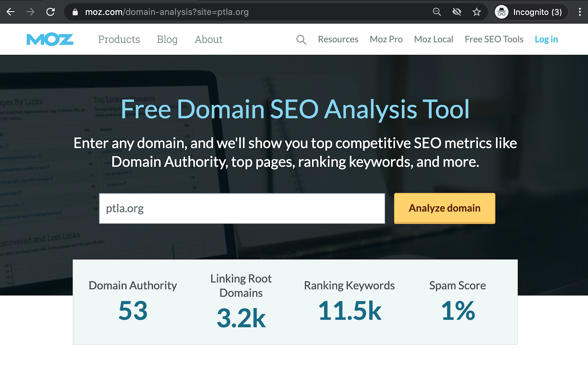Click the Log in link
Viewport: 588px width, 369px height.
click(x=546, y=39)
